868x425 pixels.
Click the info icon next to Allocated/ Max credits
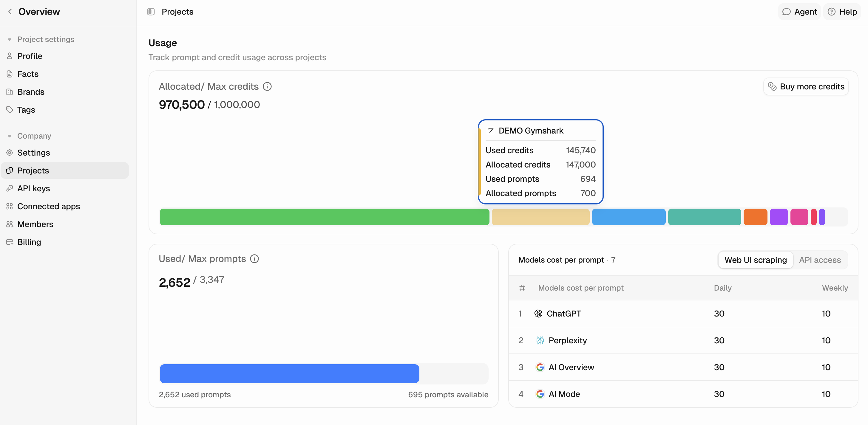tap(267, 86)
